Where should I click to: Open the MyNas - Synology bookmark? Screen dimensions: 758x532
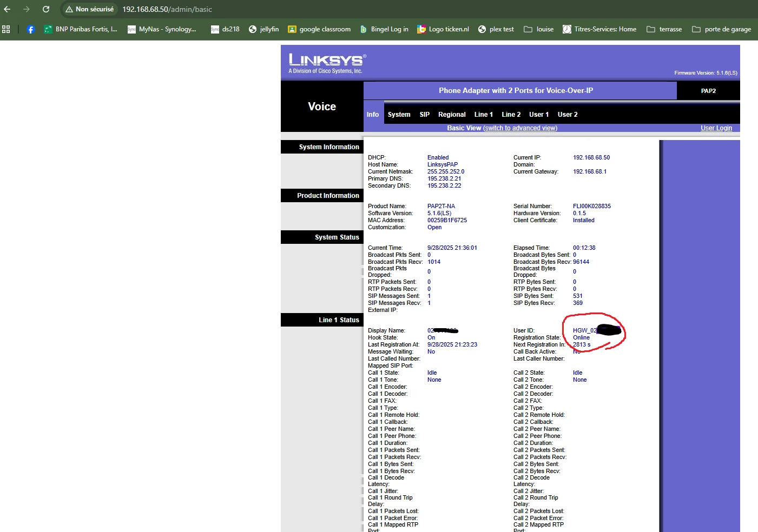(x=162, y=29)
